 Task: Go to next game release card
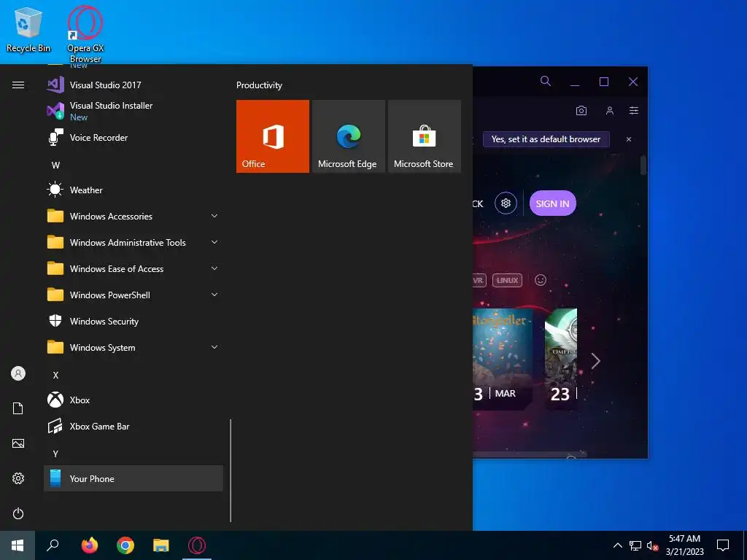coord(595,361)
